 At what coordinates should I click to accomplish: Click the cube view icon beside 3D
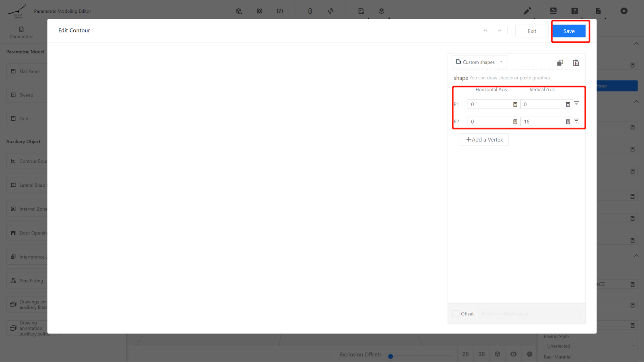tap(497, 354)
